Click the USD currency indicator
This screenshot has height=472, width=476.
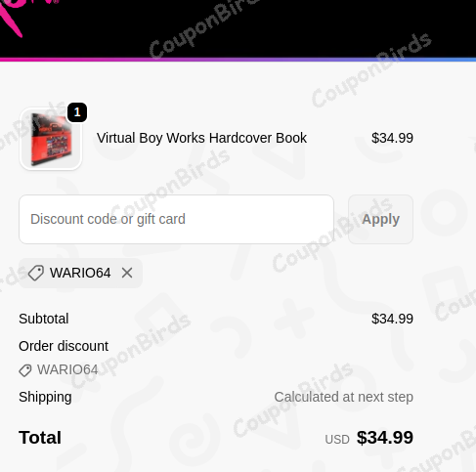click(x=337, y=440)
